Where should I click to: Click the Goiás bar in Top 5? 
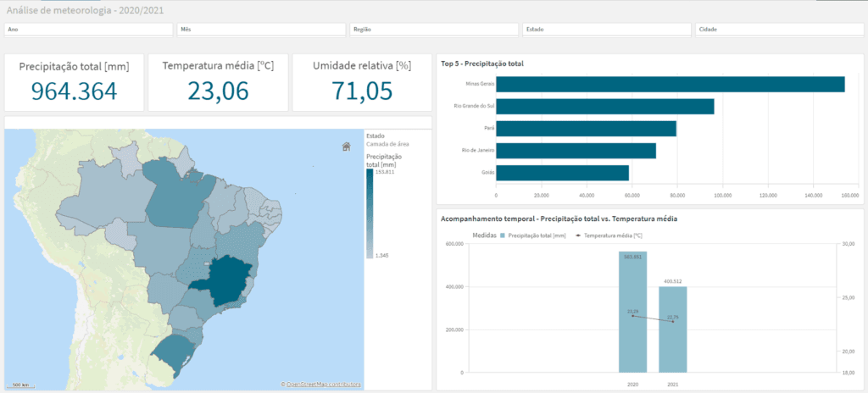(x=562, y=173)
